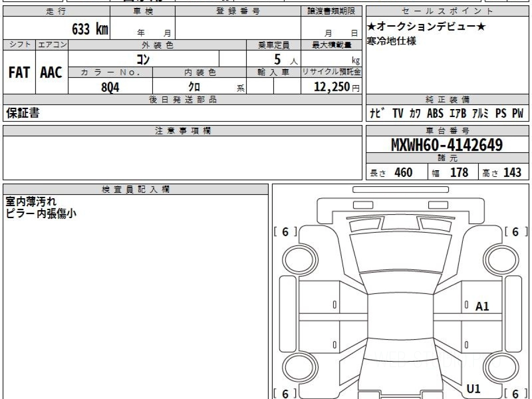Viewport: 532px width, 399px height.
Task: Click the 検査員記入欄 header
Action: pyautogui.click(x=136, y=189)
